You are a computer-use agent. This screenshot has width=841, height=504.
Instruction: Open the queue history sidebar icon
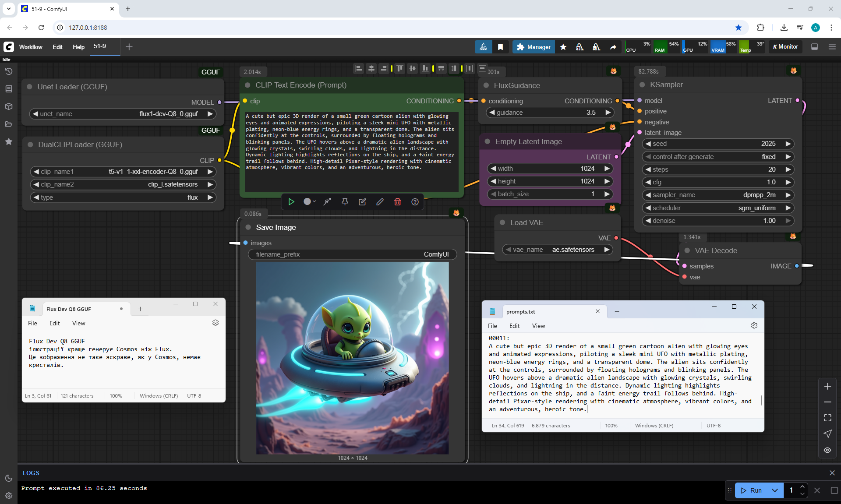click(x=8, y=71)
